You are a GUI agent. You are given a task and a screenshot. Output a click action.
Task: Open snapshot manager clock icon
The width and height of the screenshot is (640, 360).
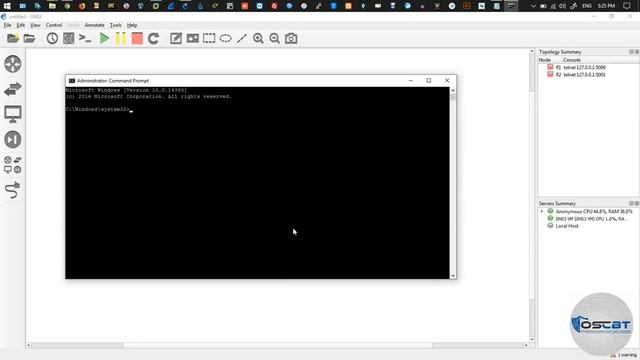pyautogui.click(x=52, y=38)
